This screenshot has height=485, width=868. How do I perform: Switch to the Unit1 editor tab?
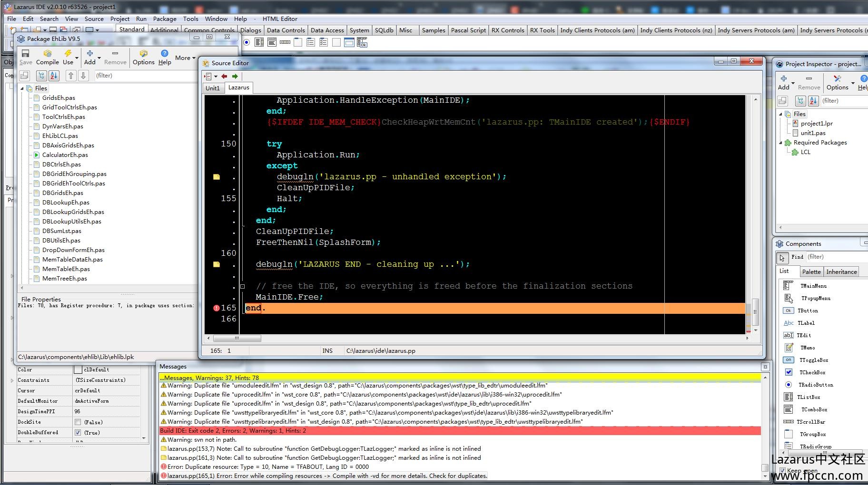pos(213,88)
